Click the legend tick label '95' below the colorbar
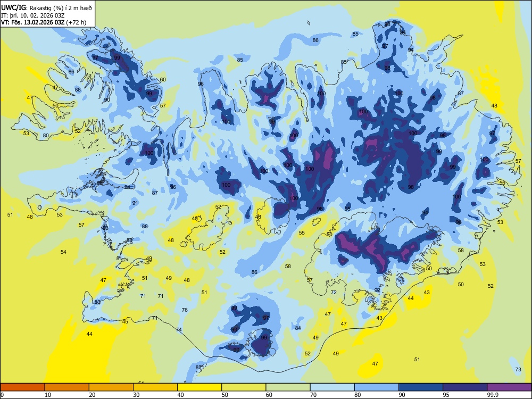Image resolution: width=532 pixels, height=399 pixels. (x=446, y=395)
